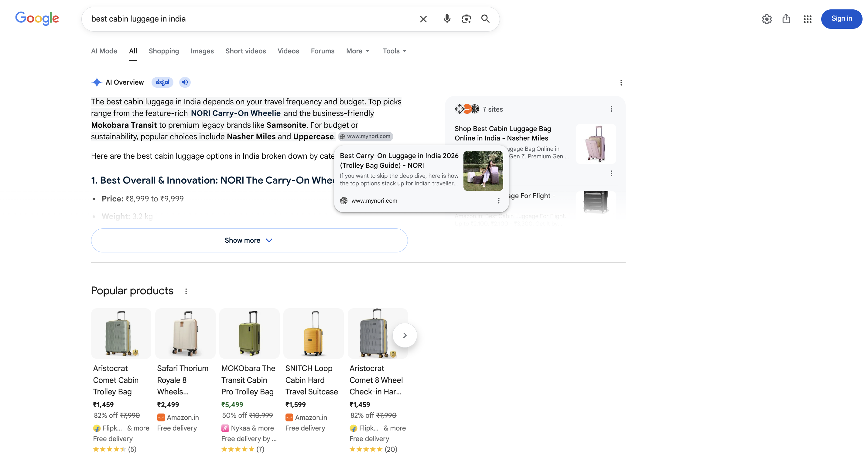Click Safari Thorium ₹2,499 price
Screen dimensions: 868x466
(168, 405)
